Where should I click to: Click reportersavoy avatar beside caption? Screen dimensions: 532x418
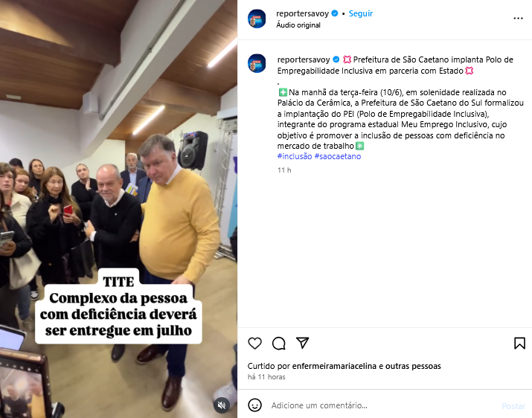click(x=257, y=63)
